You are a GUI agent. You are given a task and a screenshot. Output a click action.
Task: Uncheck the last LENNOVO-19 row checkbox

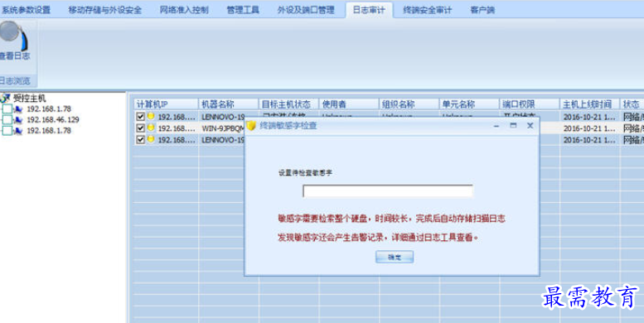pyautogui.click(x=140, y=139)
